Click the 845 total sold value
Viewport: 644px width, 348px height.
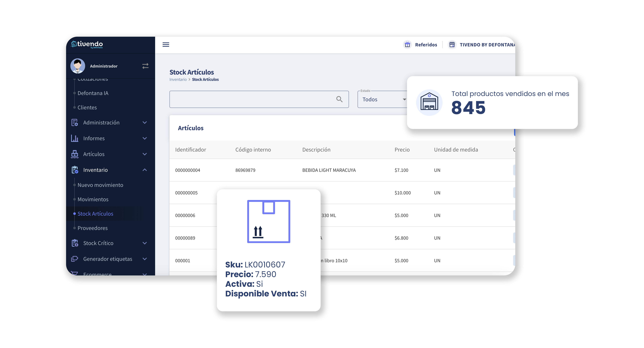[x=468, y=108]
